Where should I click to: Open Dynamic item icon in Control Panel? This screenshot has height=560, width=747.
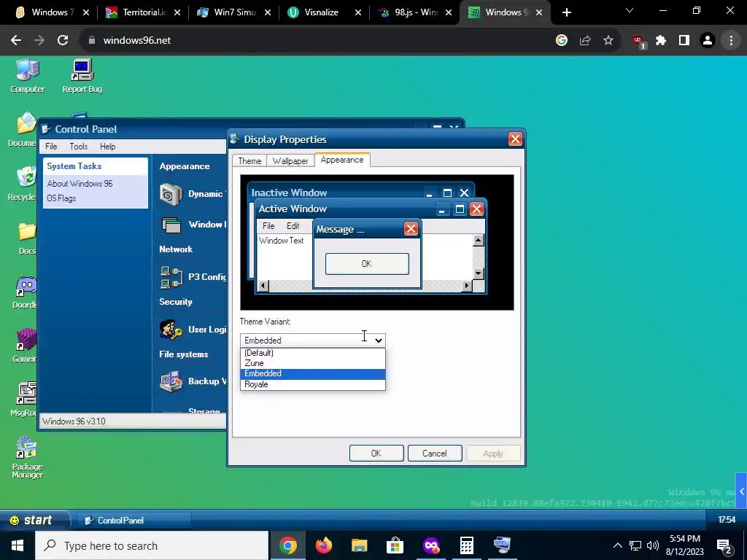(x=171, y=194)
